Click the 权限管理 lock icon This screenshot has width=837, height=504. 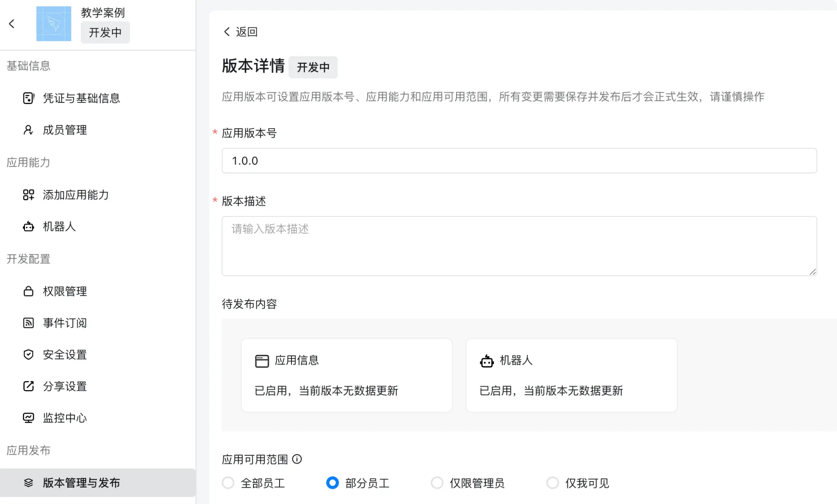28,291
